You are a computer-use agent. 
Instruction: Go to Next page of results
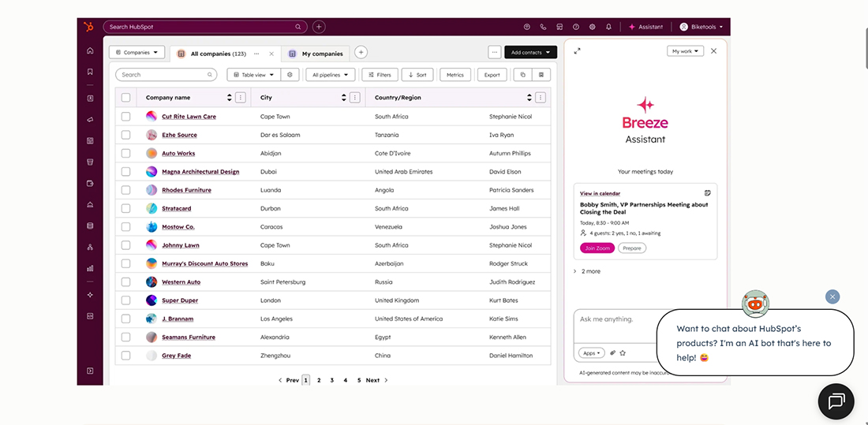pos(376,380)
